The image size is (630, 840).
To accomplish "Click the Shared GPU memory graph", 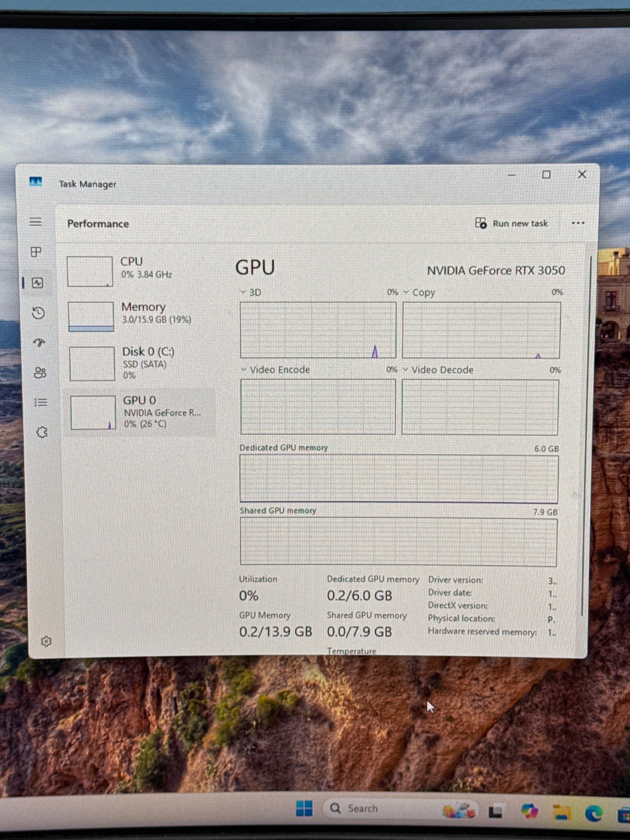I will (x=399, y=542).
